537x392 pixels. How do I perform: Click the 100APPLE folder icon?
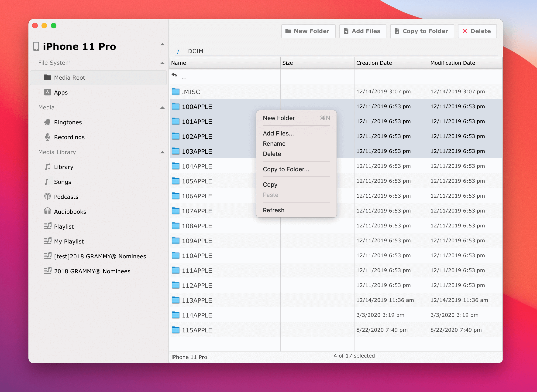click(x=176, y=106)
